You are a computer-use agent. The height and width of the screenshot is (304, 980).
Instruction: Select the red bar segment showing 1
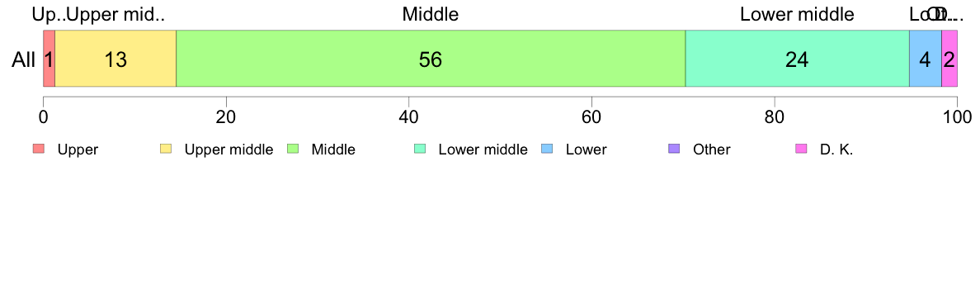pos(49,59)
